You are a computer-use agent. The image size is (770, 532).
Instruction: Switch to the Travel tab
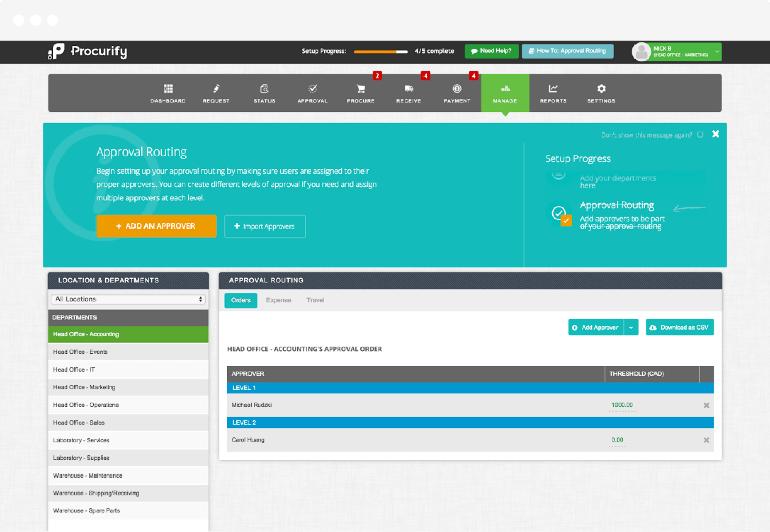(x=315, y=300)
